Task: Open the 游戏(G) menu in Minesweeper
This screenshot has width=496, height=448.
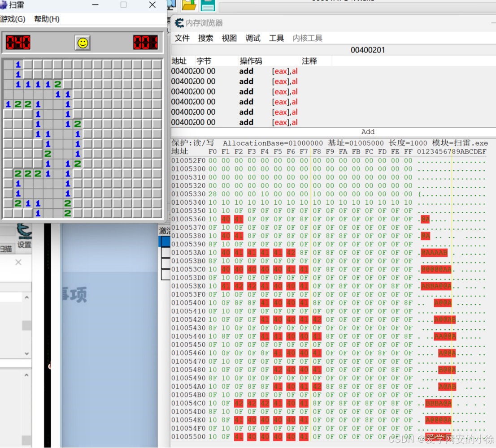Action: pyautogui.click(x=13, y=19)
